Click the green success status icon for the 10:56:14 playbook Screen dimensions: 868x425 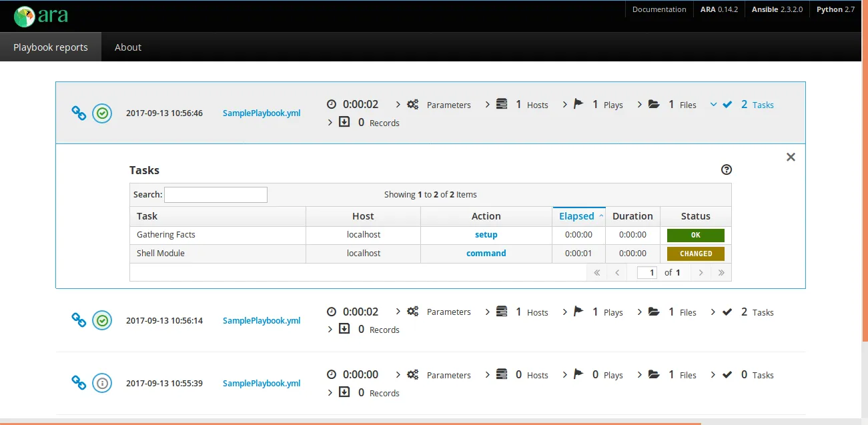102,321
